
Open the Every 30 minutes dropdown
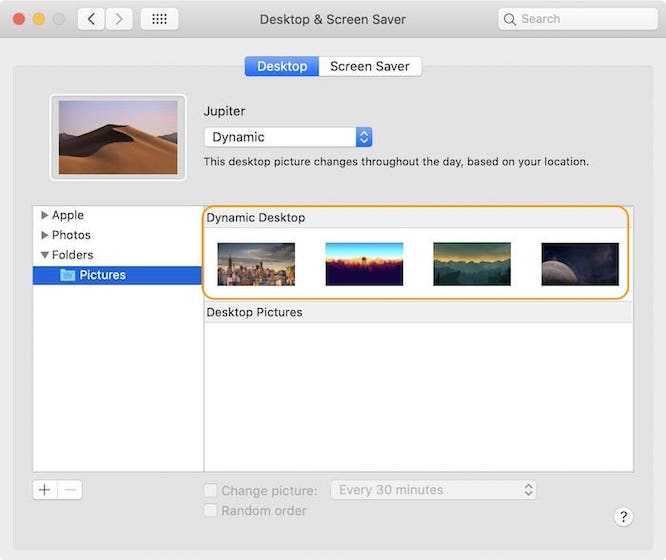pyautogui.click(x=433, y=490)
